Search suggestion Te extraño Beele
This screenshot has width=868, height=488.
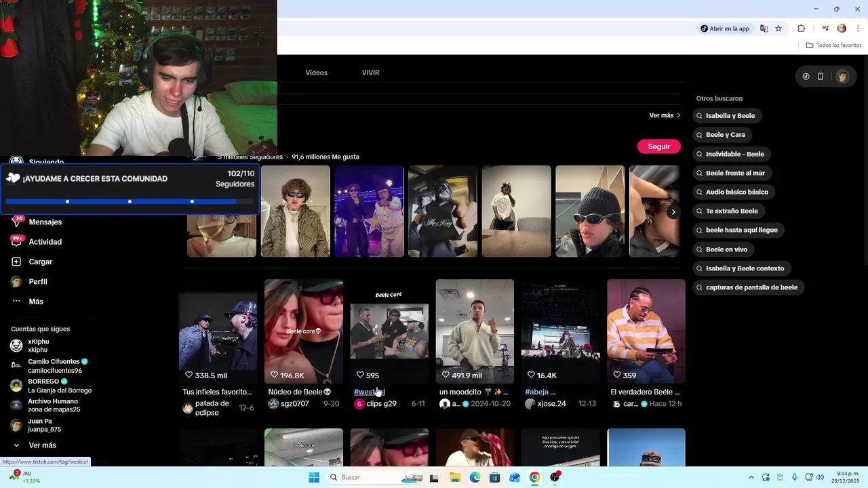click(x=728, y=211)
